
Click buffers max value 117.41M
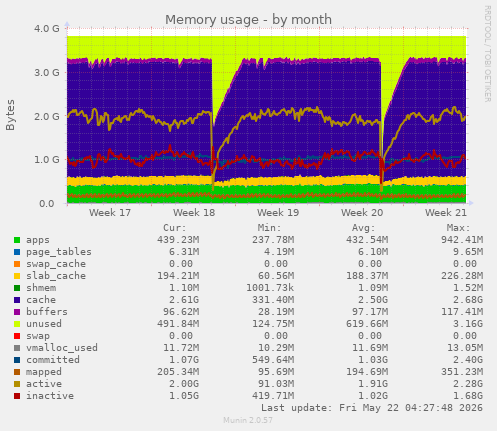tap(462, 312)
